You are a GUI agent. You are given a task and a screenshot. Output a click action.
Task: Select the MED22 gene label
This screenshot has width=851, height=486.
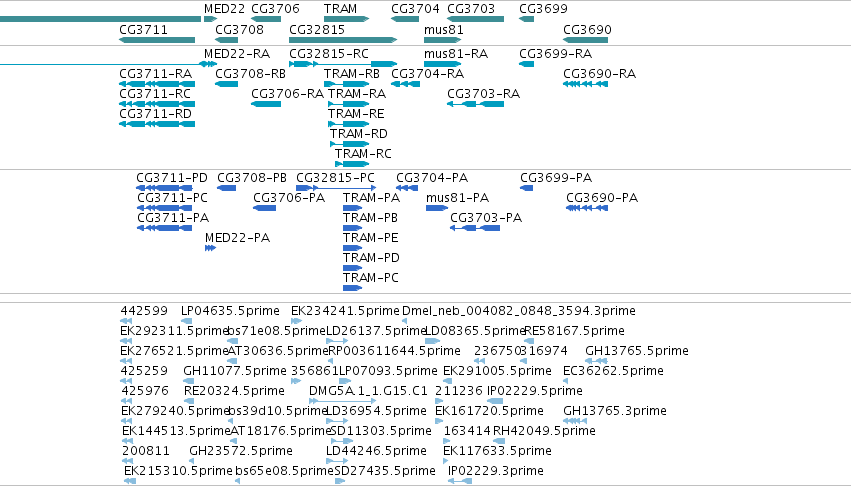(225, 9)
